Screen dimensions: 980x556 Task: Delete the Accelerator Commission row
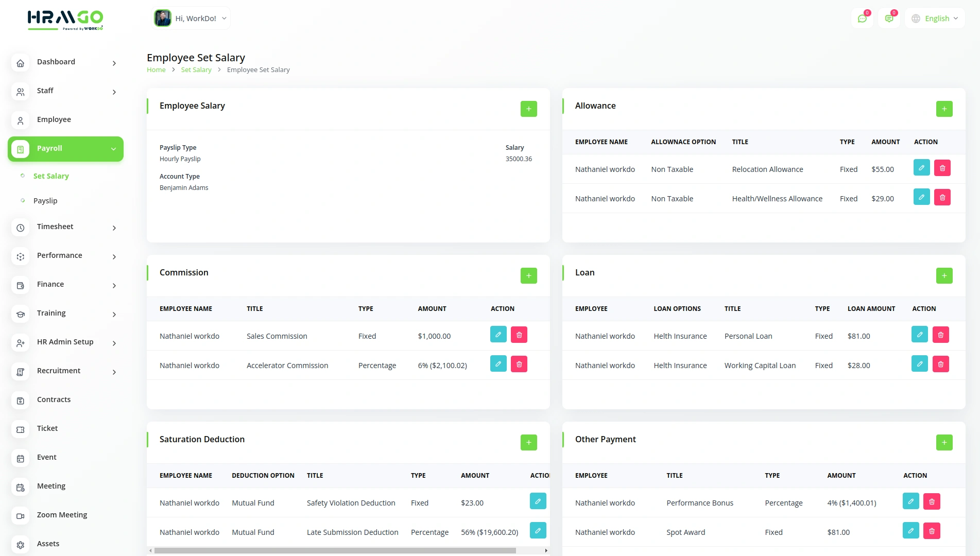click(x=519, y=364)
